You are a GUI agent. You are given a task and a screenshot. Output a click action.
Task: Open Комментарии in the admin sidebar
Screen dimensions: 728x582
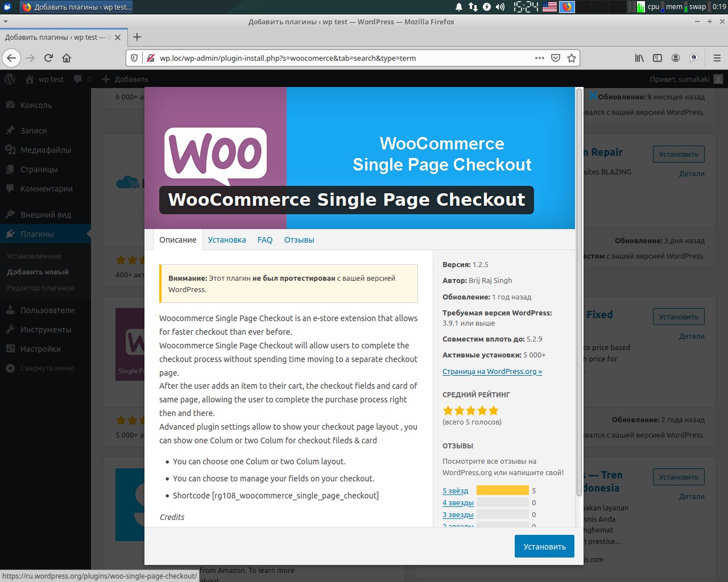pyautogui.click(x=45, y=189)
